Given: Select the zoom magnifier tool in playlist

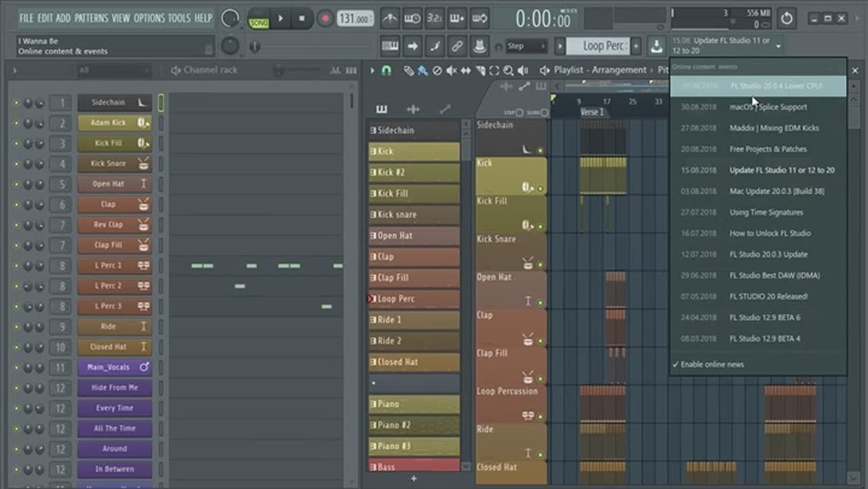Looking at the screenshot, I should [x=509, y=71].
